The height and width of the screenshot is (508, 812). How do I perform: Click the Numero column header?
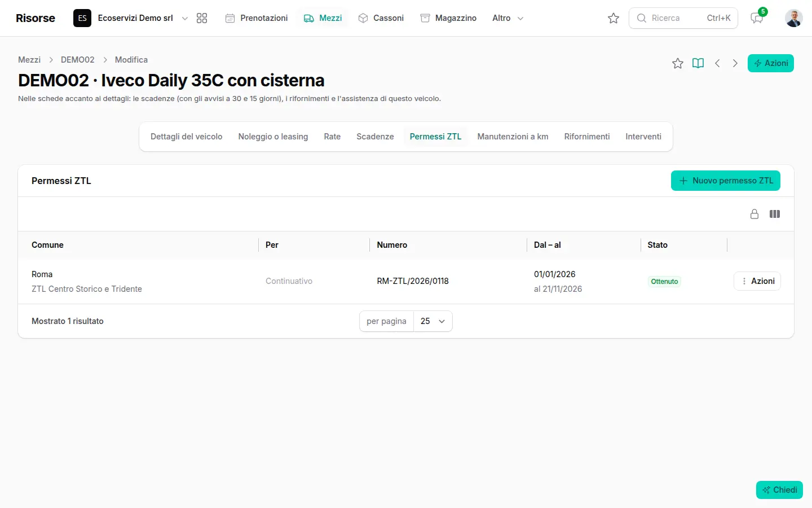point(392,245)
